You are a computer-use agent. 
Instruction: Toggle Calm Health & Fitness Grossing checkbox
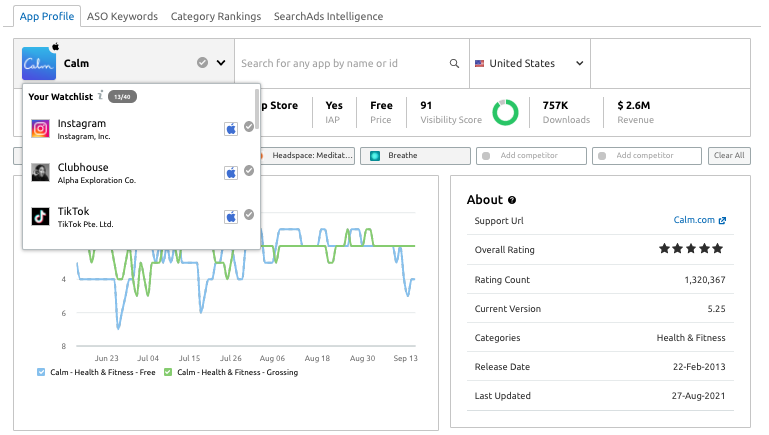click(x=168, y=372)
